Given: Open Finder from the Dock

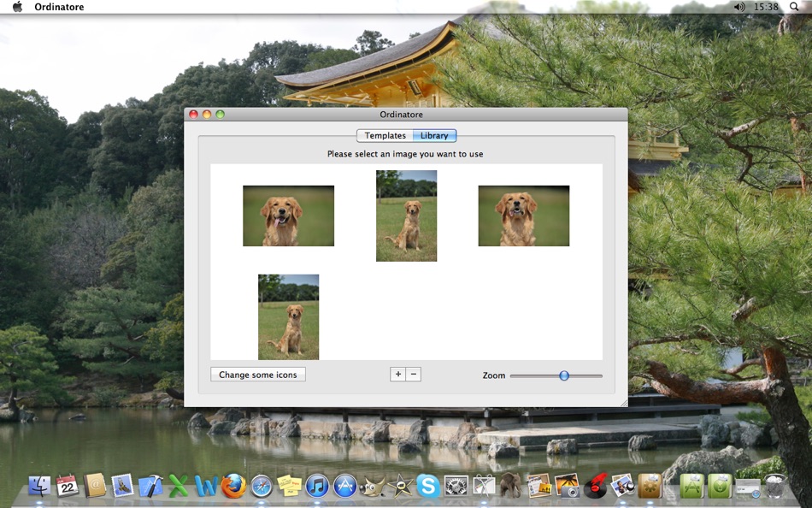Looking at the screenshot, I should [x=39, y=487].
